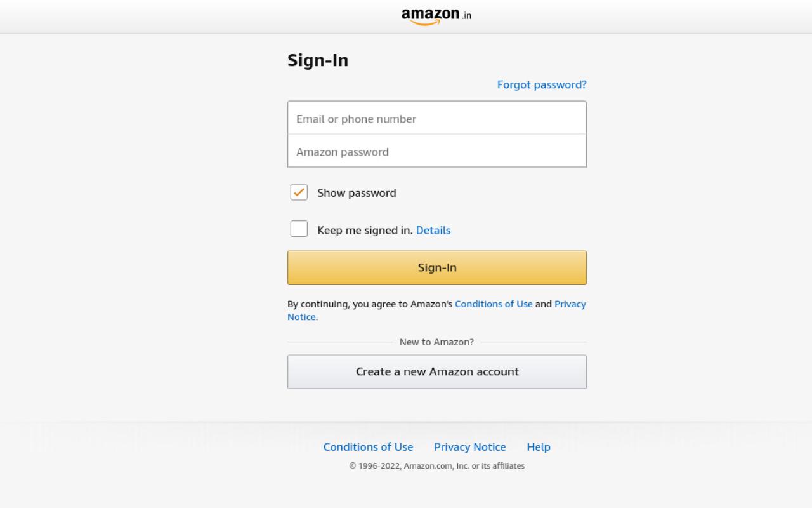Open the Help link in footer
The height and width of the screenshot is (508, 812).
[x=539, y=447]
